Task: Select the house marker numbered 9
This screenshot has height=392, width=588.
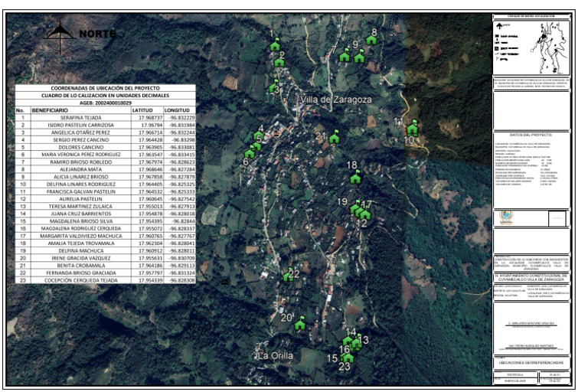Action: pyautogui.click(x=359, y=57)
